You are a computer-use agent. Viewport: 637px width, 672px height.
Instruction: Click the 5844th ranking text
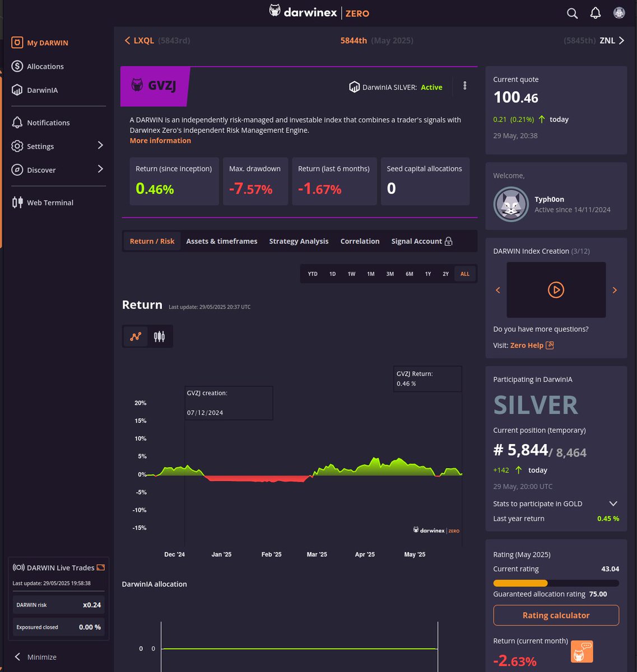coord(354,40)
